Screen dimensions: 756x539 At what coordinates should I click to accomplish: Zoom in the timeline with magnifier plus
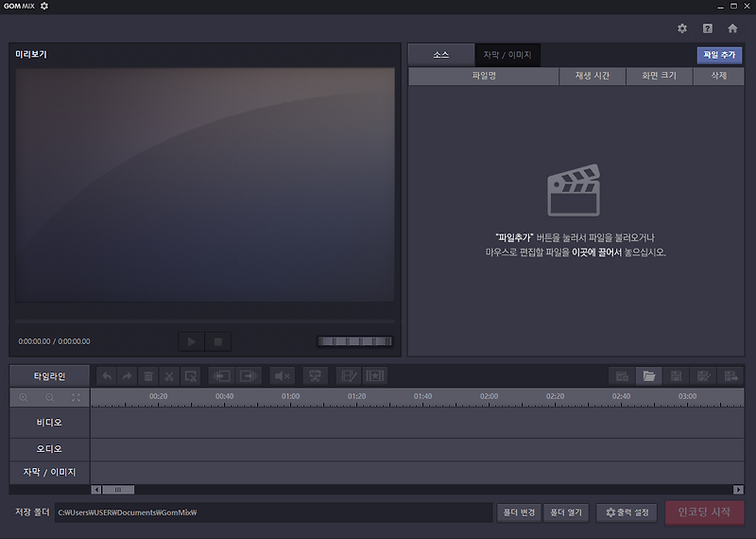coord(23,397)
